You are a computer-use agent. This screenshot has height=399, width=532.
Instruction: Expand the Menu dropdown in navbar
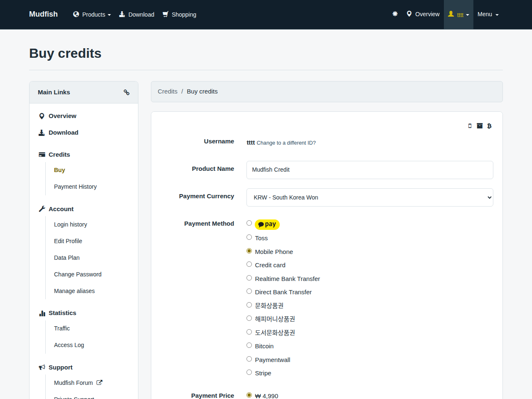(x=488, y=14)
